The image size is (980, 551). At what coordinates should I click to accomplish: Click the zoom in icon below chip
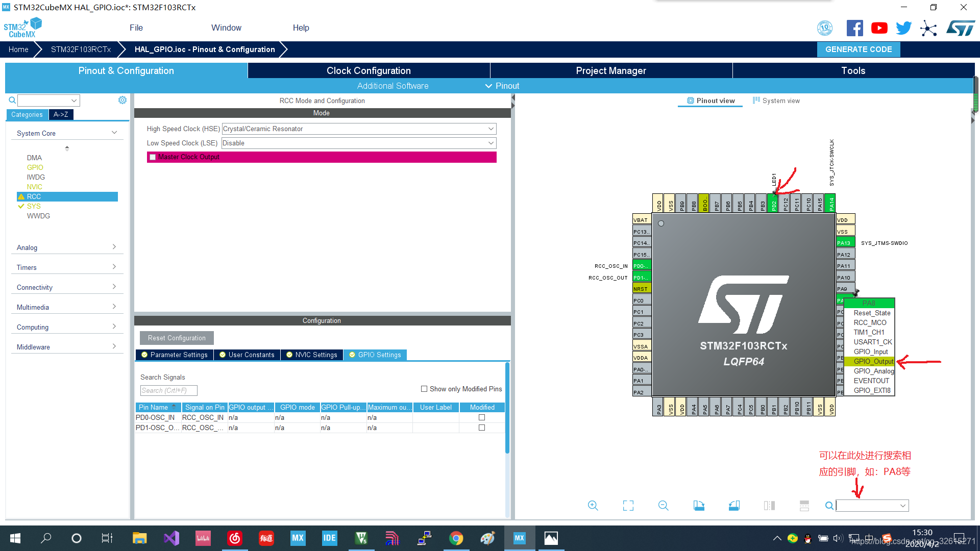[593, 506]
